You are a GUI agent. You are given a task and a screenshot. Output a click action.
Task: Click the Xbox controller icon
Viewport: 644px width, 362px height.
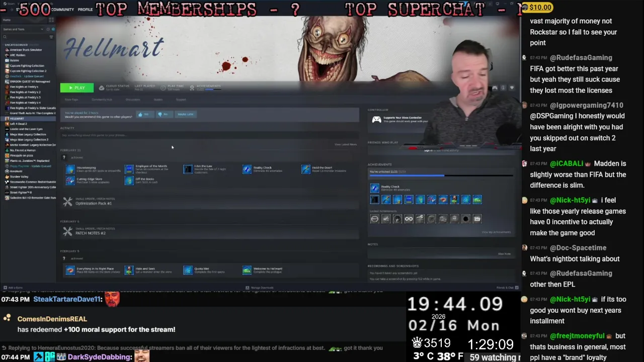click(x=376, y=119)
